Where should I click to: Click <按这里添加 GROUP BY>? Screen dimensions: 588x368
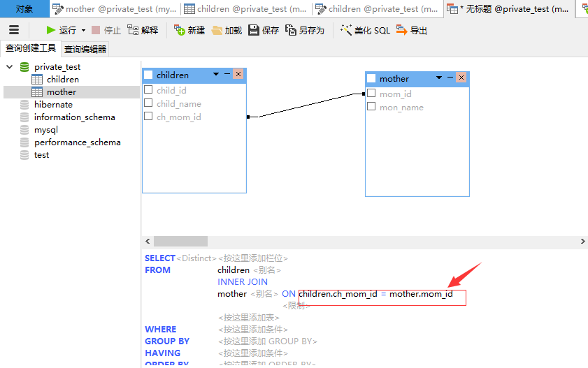(x=268, y=341)
